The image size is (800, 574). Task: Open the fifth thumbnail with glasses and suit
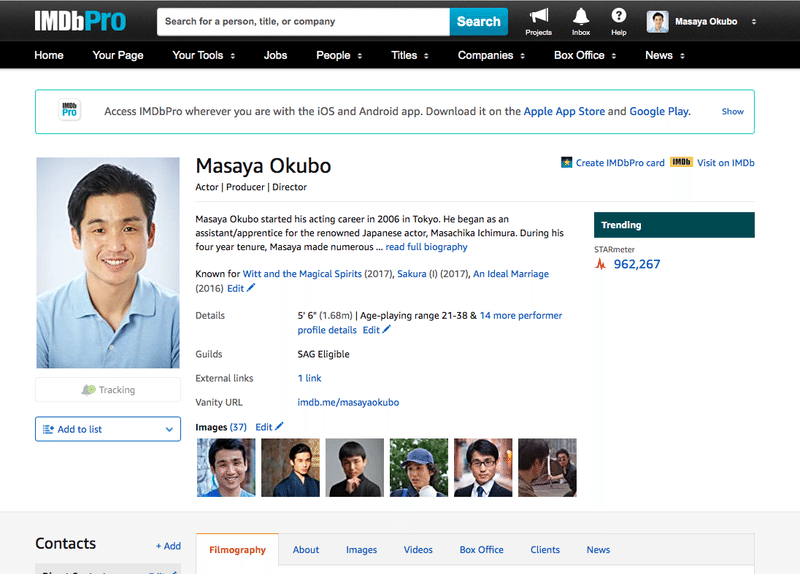point(483,467)
